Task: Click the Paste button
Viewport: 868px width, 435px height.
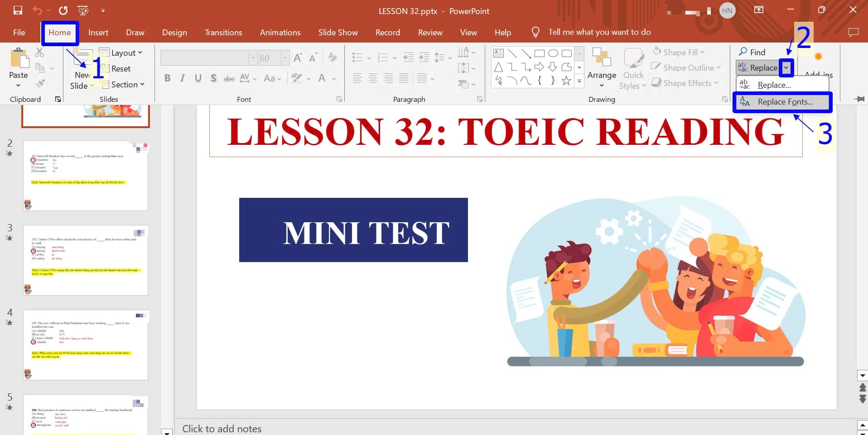Action: pos(19,68)
